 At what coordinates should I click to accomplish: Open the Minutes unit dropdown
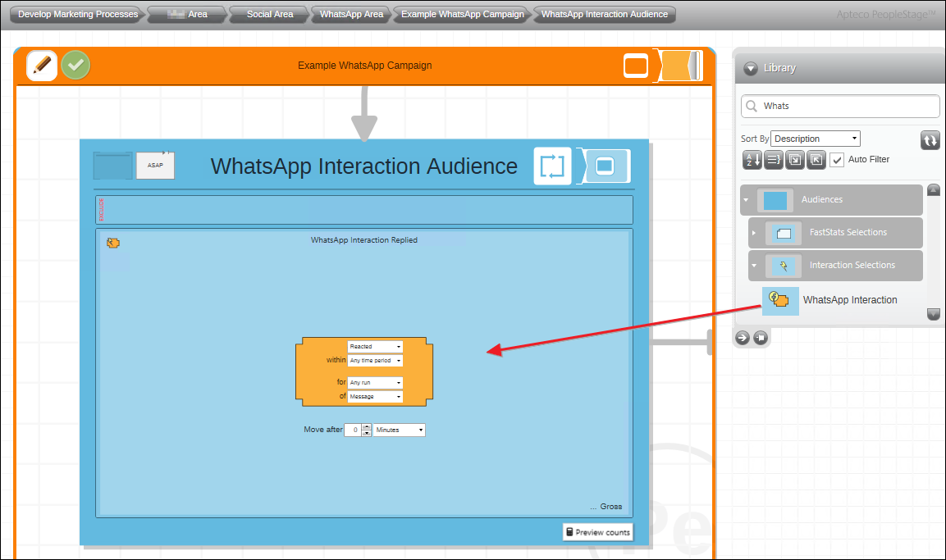click(x=400, y=430)
